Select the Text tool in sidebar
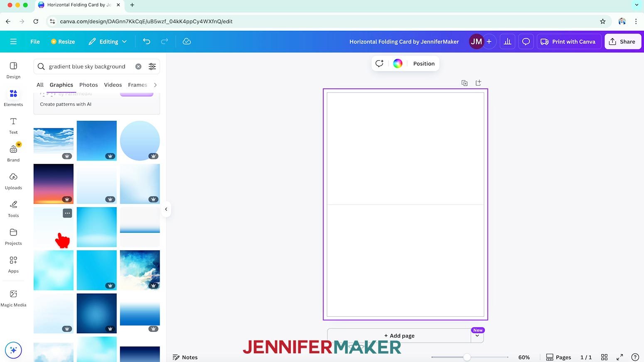The width and height of the screenshot is (644, 362). click(13, 126)
